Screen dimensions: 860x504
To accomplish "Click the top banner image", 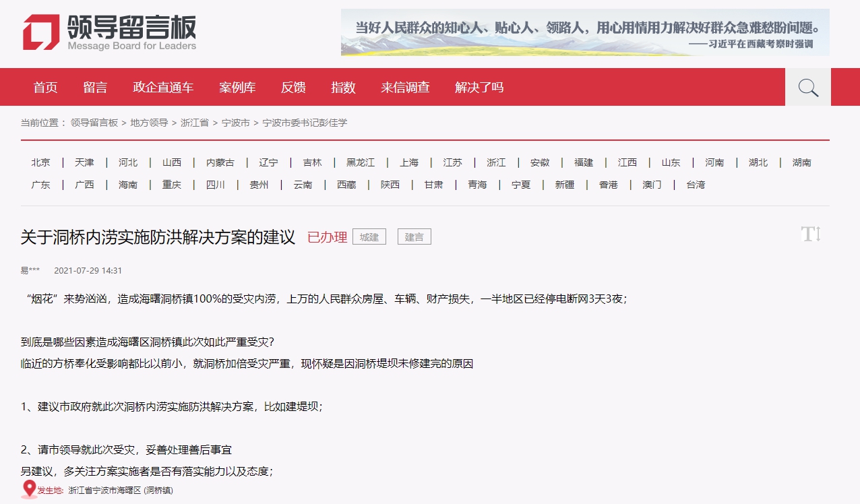I will point(584,32).
